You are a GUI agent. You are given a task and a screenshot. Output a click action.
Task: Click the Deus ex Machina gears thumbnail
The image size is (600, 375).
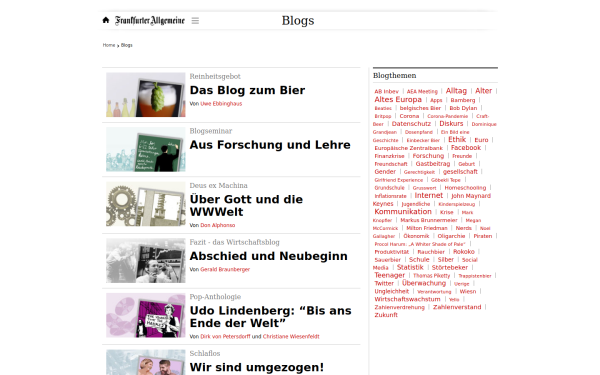point(146,204)
